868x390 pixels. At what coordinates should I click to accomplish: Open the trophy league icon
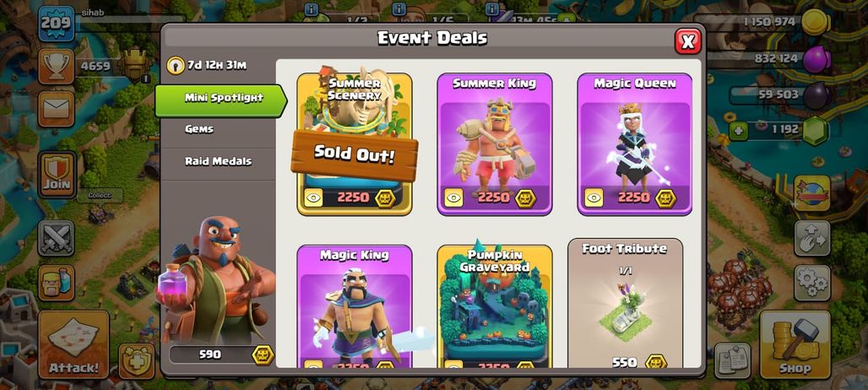(57, 67)
